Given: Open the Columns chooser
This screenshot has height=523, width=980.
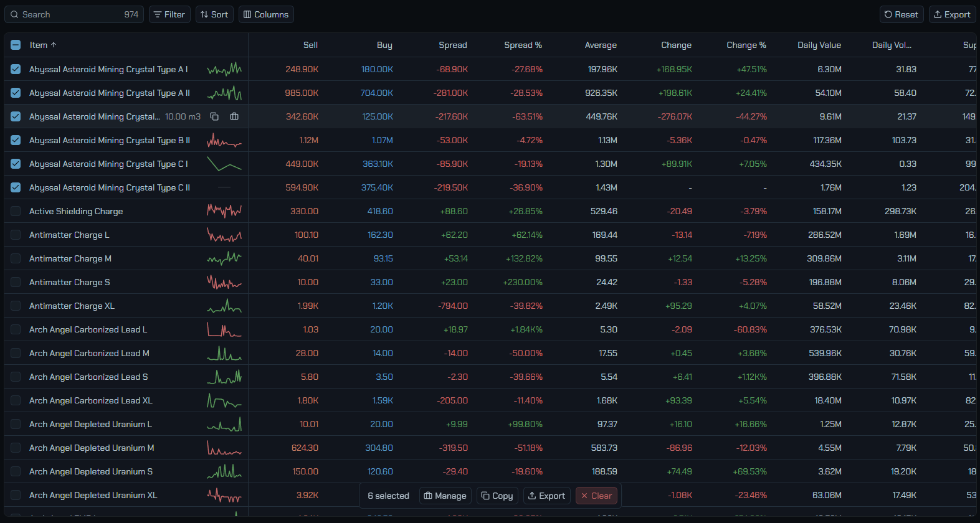Looking at the screenshot, I should [x=266, y=14].
